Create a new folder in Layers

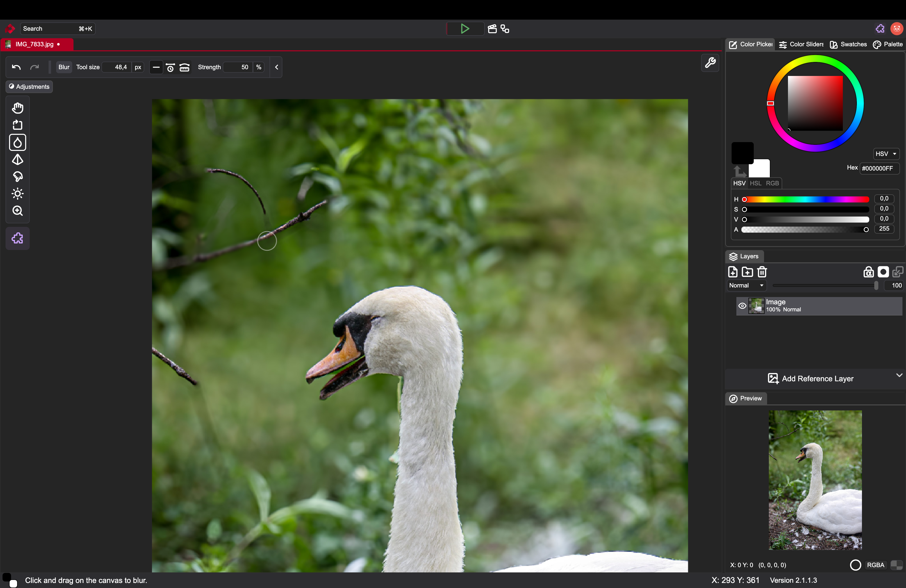747,272
